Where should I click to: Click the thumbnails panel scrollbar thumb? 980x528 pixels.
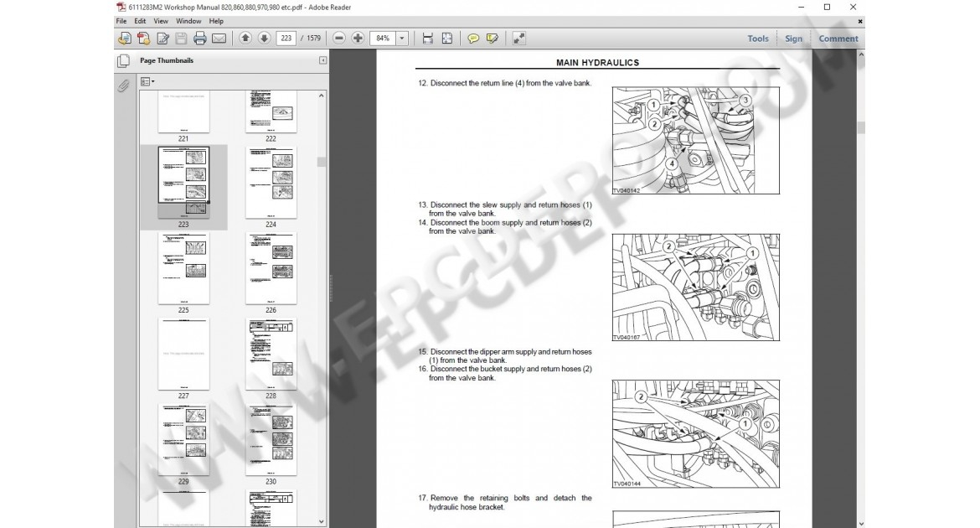click(x=322, y=162)
